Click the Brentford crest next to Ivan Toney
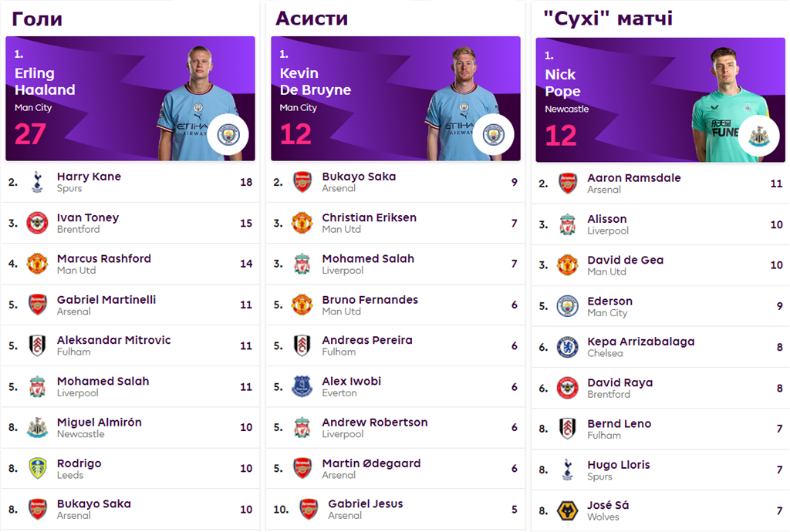The image size is (790, 532). point(37,223)
